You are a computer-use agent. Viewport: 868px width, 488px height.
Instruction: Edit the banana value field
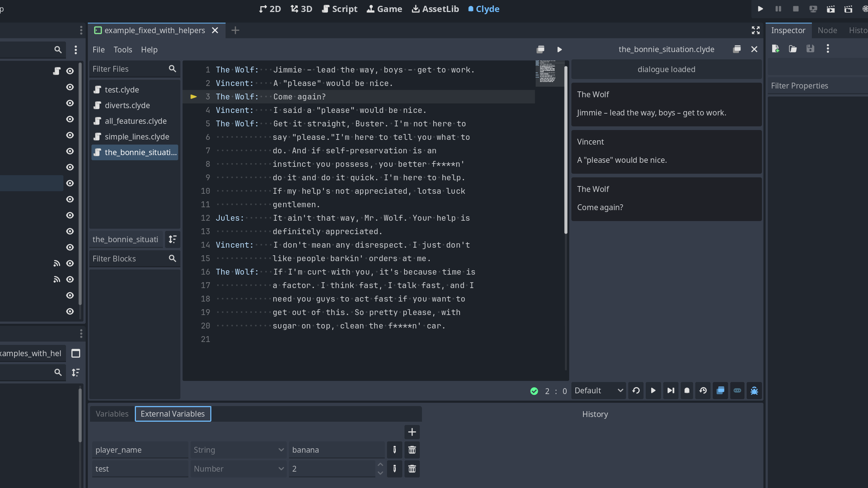[337, 450]
